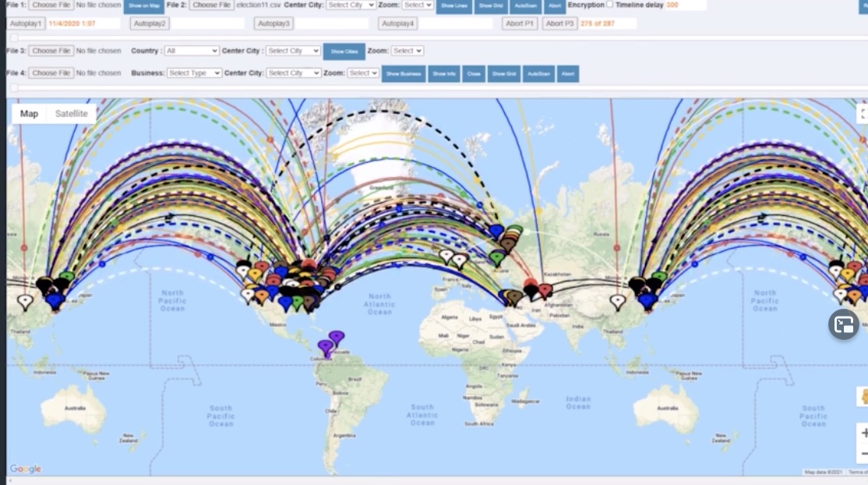Click the green marker beside Mexico's blue marker
This screenshot has height=485, width=868.
pos(298,302)
